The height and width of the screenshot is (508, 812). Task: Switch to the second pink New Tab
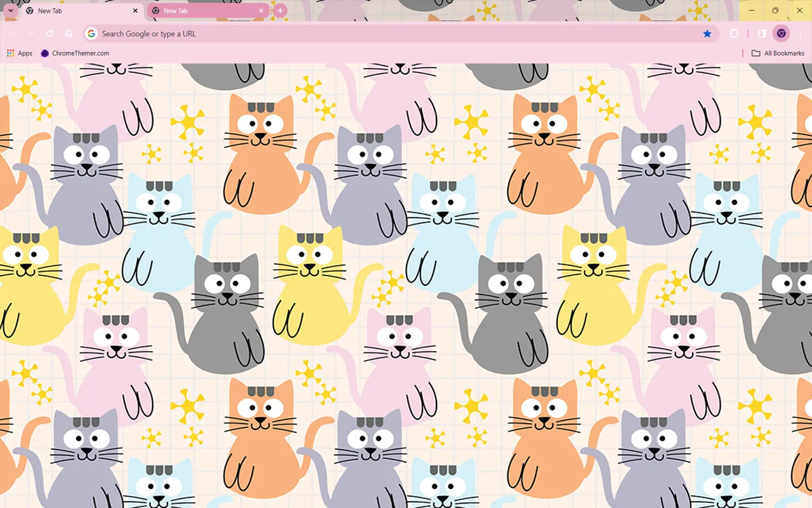pyautogui.click(x=208, y=11)
